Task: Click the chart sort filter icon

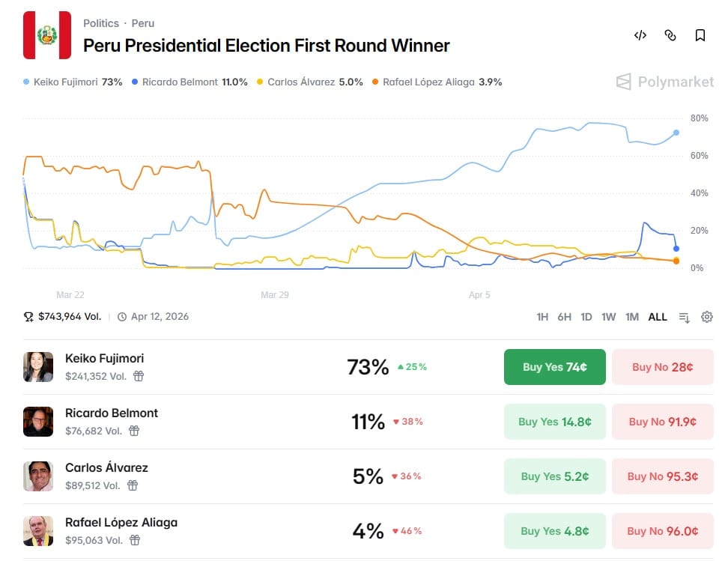Action: tap(685, 317)
